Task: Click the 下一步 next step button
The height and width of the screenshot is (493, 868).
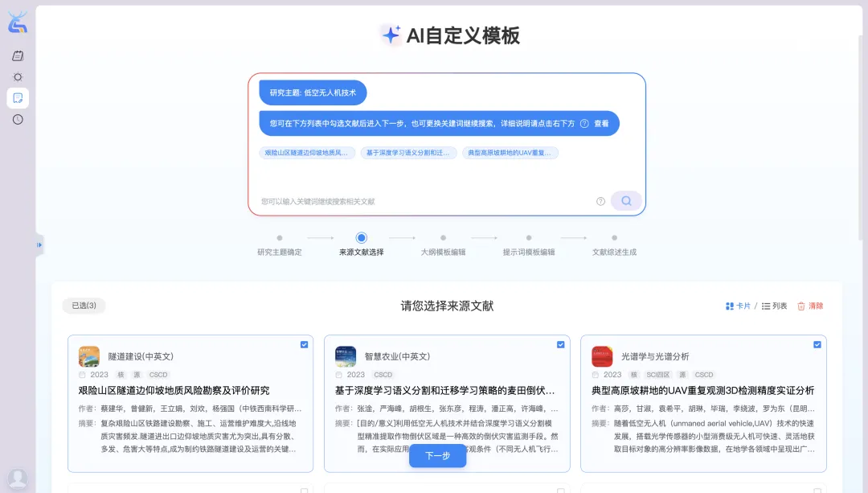Action: pyautogui.click(x=437, y=456)
